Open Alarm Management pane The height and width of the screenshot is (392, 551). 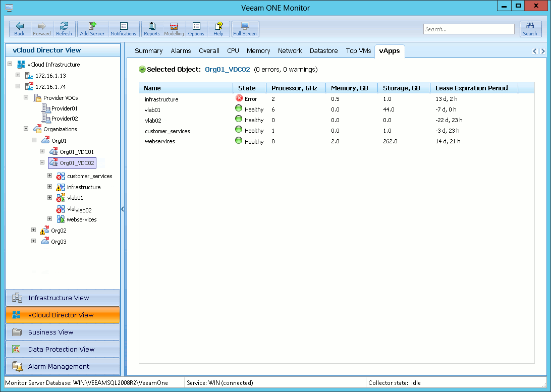coord(63,367)
